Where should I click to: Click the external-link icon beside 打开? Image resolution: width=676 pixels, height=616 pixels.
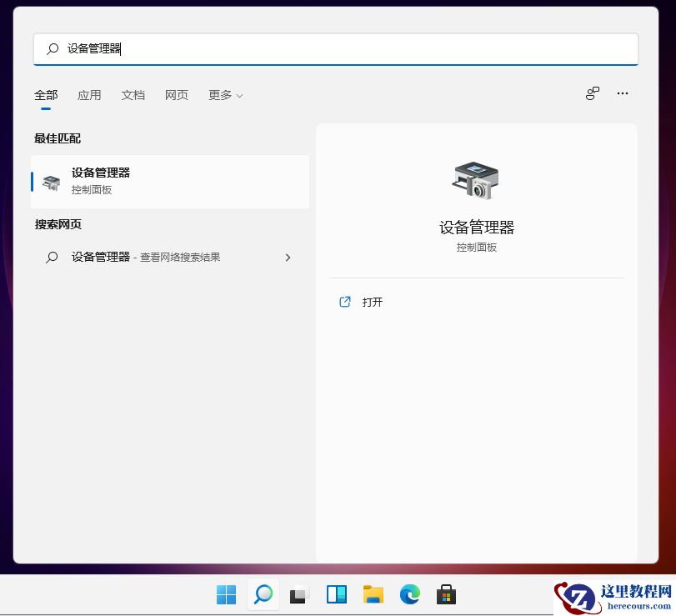(x=345, y=302)
